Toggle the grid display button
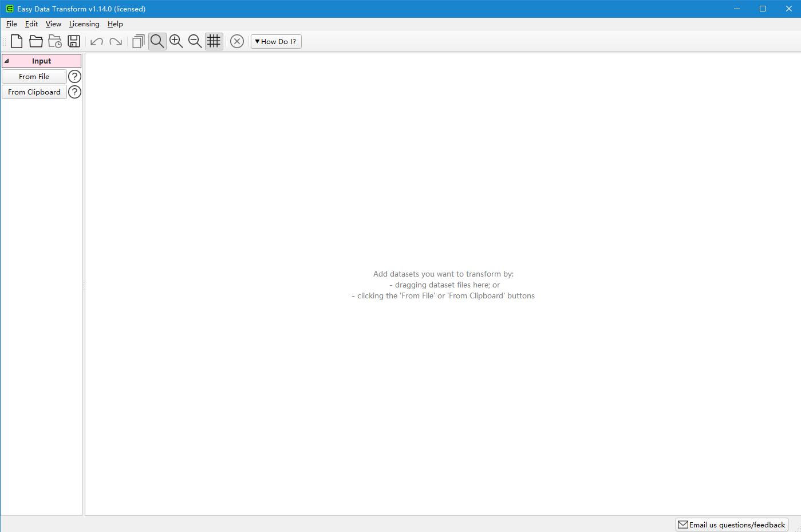 (x=214, y=41)
